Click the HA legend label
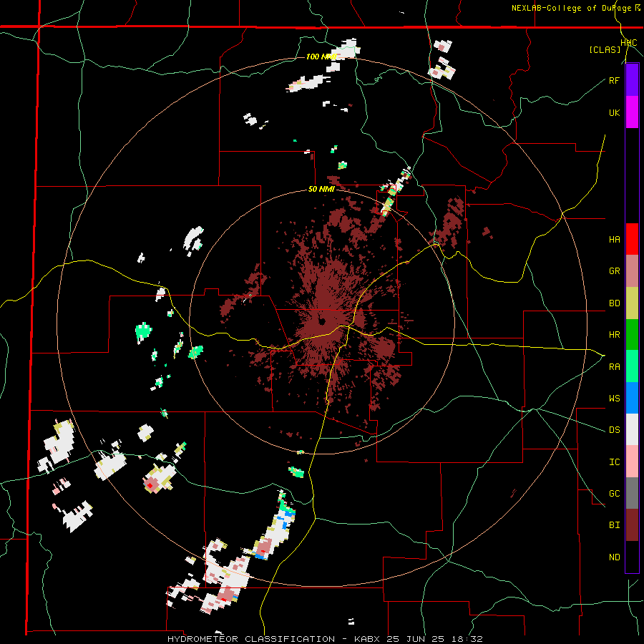Viewport: 644px width, 644px height. click(614, 239)
